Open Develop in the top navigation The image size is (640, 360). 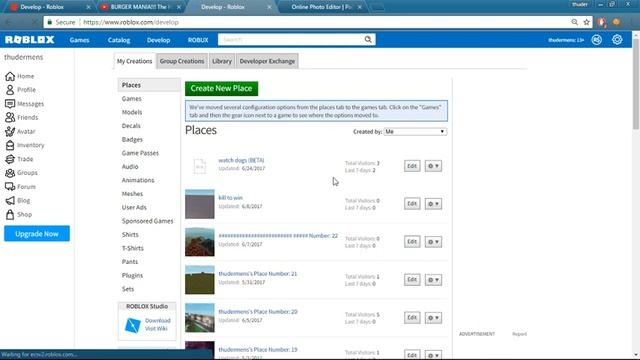[158, 40]
